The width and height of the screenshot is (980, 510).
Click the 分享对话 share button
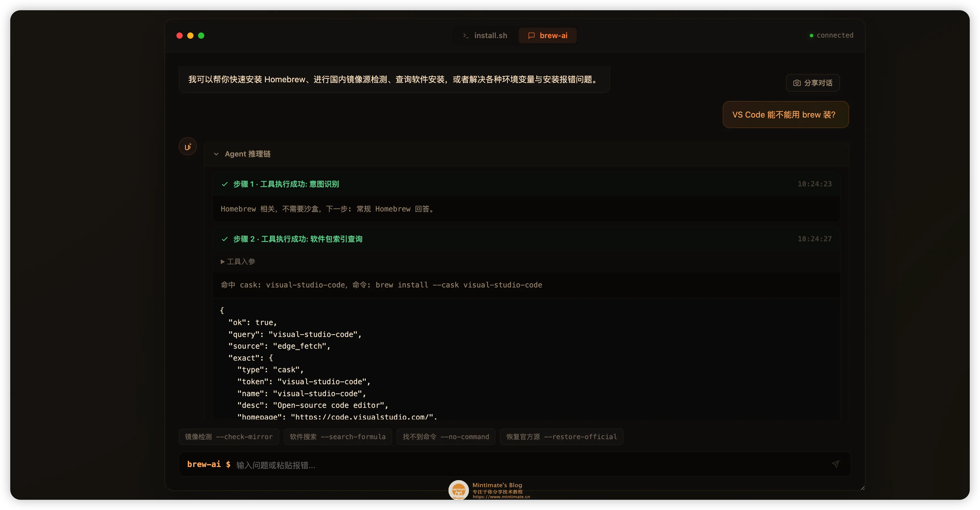(x=813, y=83)
